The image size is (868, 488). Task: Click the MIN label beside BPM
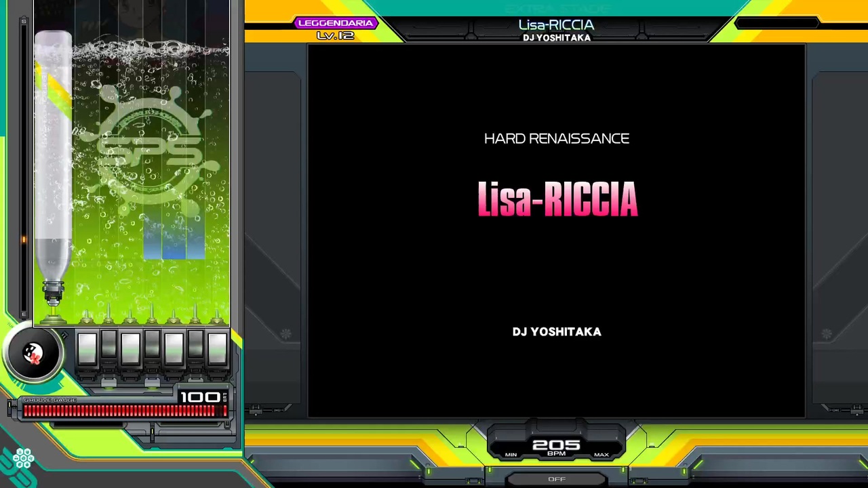click(x=511, y=455)
